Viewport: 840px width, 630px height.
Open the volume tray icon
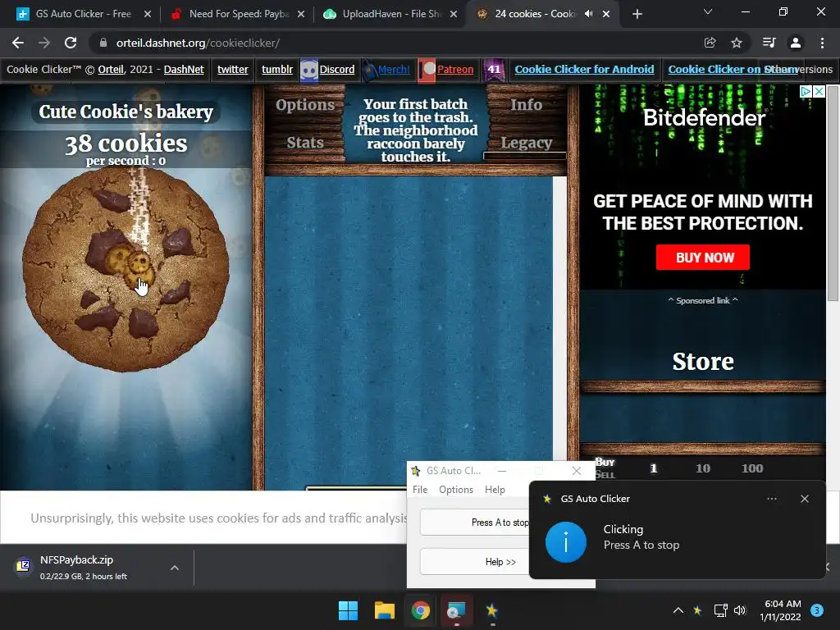coord(740,610)
